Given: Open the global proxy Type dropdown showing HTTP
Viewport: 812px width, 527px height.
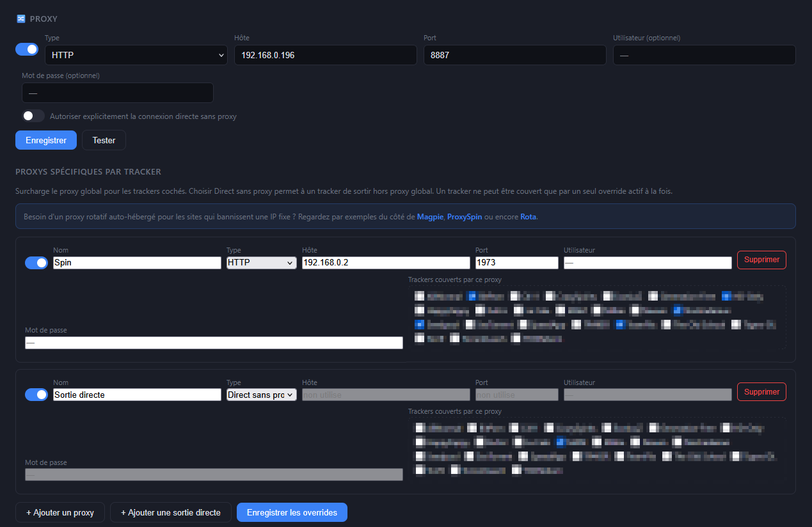Looking at the screenshot, I should [136, 55].
